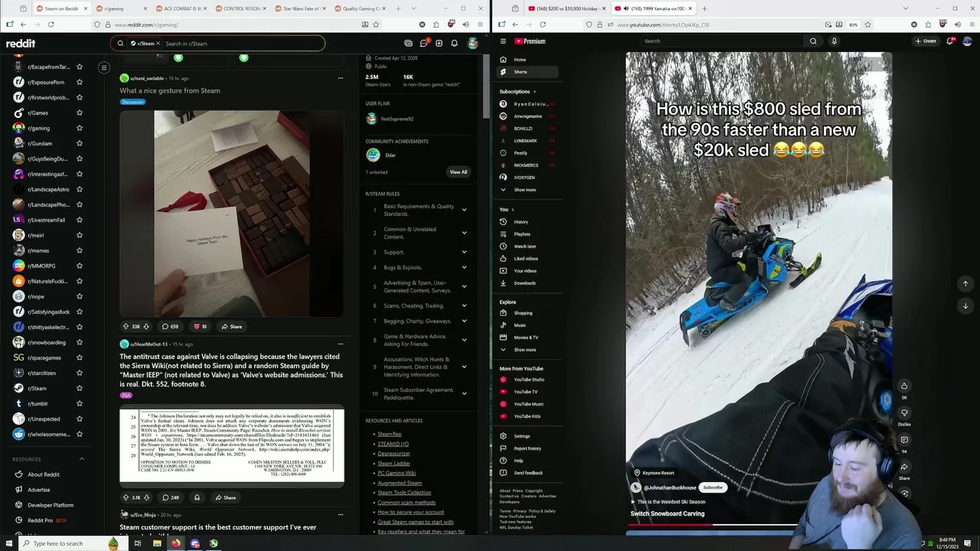Image resolution: width=980 pixels, height=551 pixels.
Task: Open comments (659) on nice gesture post
Action: tap(170, 327)
